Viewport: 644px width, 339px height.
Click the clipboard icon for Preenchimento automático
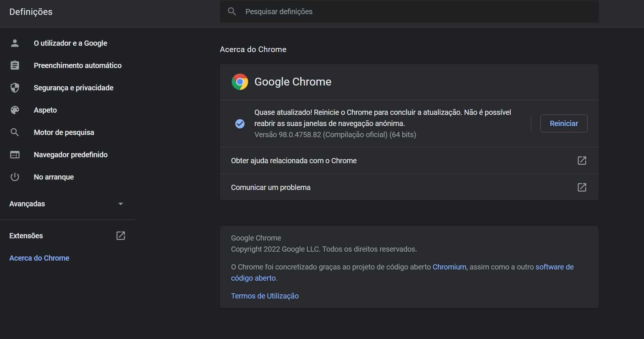pos(15,65)
